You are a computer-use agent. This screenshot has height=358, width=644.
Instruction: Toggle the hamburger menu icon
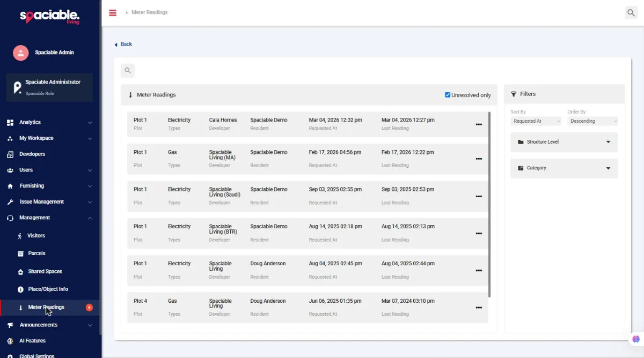click(113, 13)
